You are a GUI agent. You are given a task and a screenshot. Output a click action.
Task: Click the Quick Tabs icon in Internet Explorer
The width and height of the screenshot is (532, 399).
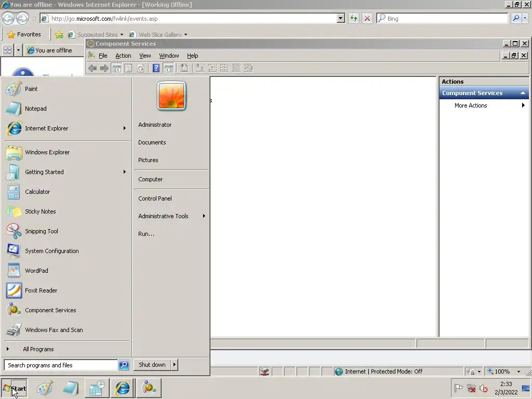[x=7, y=50]
